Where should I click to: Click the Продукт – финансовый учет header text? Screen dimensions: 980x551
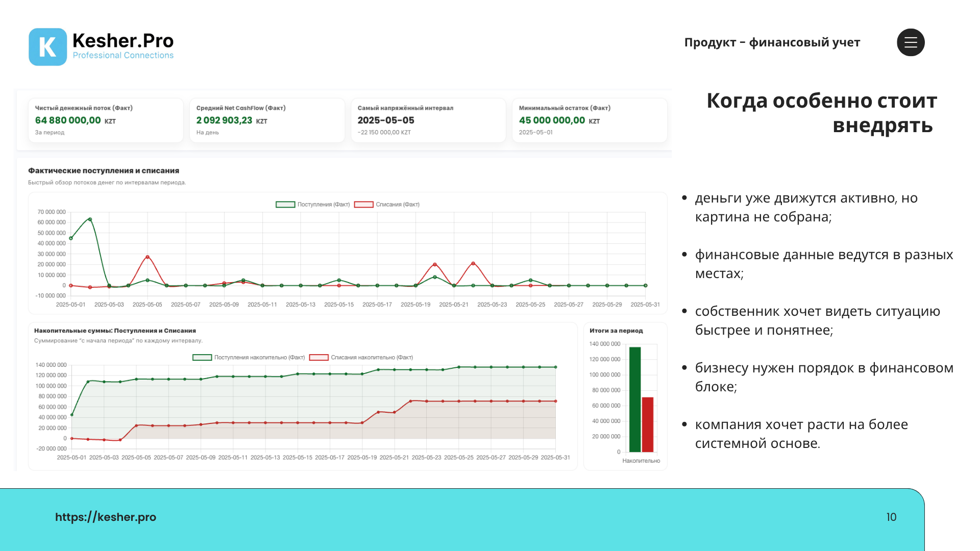click(772, 42)
